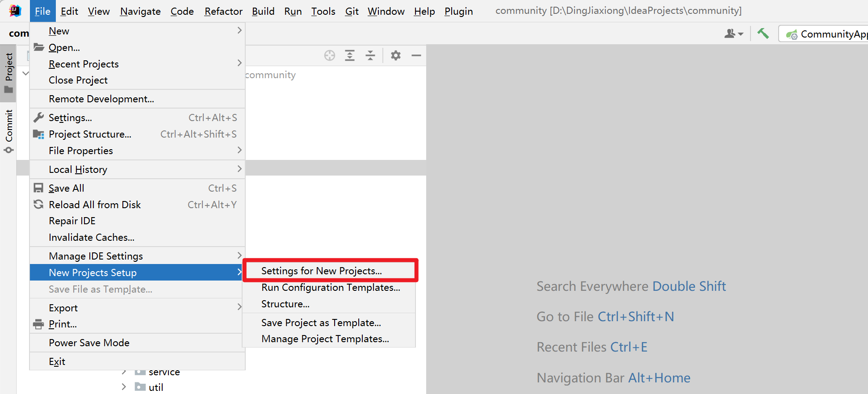Expand the New submenu
This screenshot has width=868, height=394.
[x=137, y=31]
